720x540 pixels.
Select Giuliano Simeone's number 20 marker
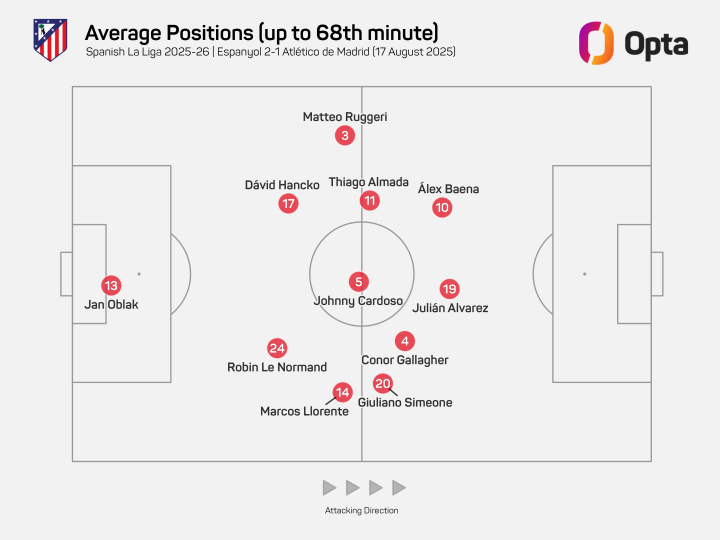[382, 383]
